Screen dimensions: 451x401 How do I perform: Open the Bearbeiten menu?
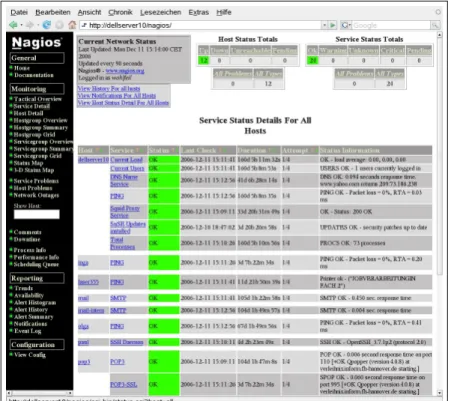[53, 12]
